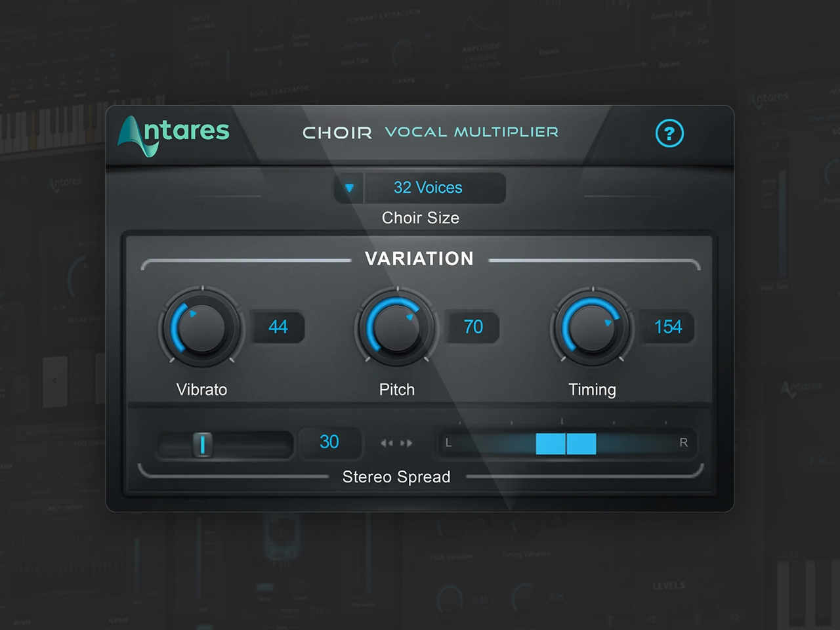Click the "VARIATION" section heading

click(x=419, y=259)
